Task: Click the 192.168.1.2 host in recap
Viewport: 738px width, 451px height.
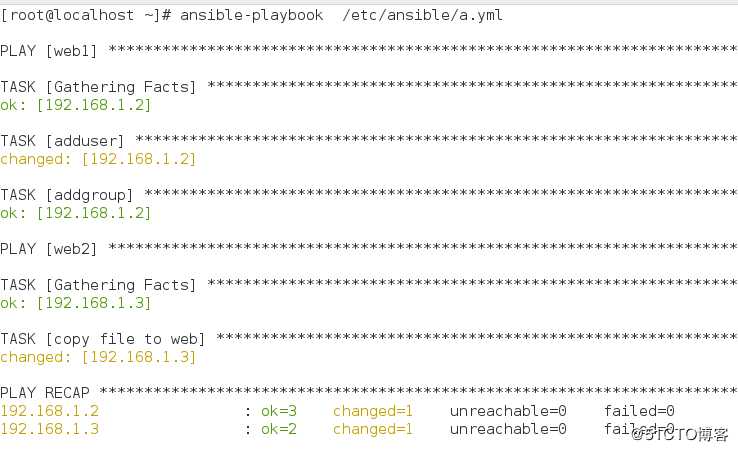Action: coord(49,411)
